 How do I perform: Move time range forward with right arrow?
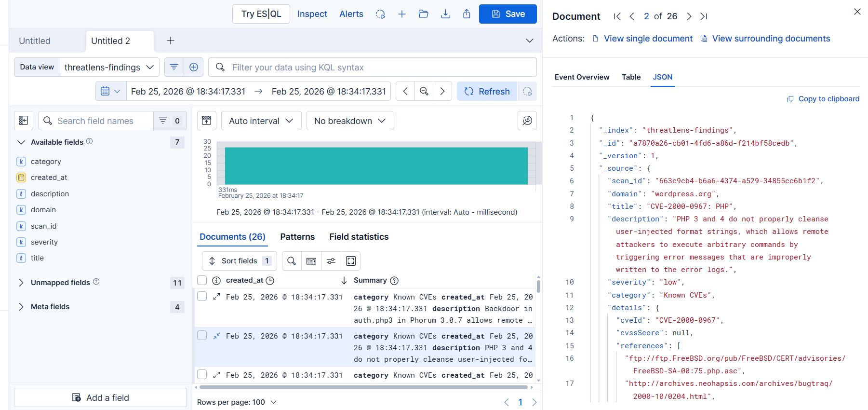442,91
